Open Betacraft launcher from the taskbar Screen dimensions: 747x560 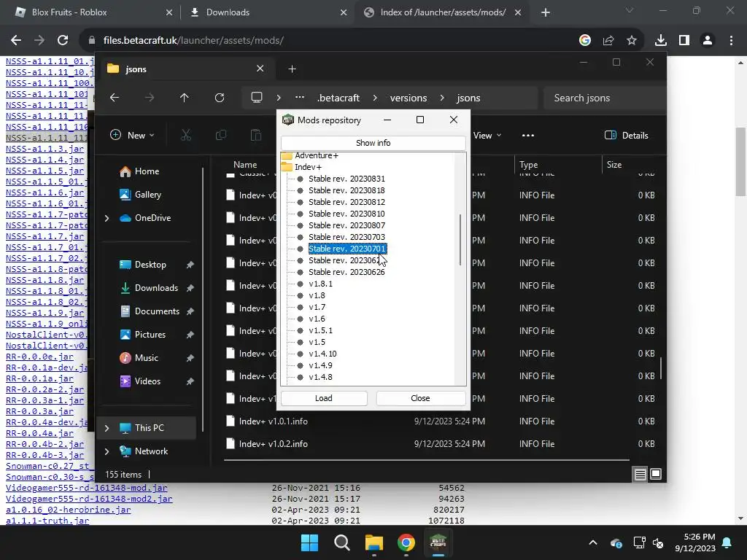point(438,542)
